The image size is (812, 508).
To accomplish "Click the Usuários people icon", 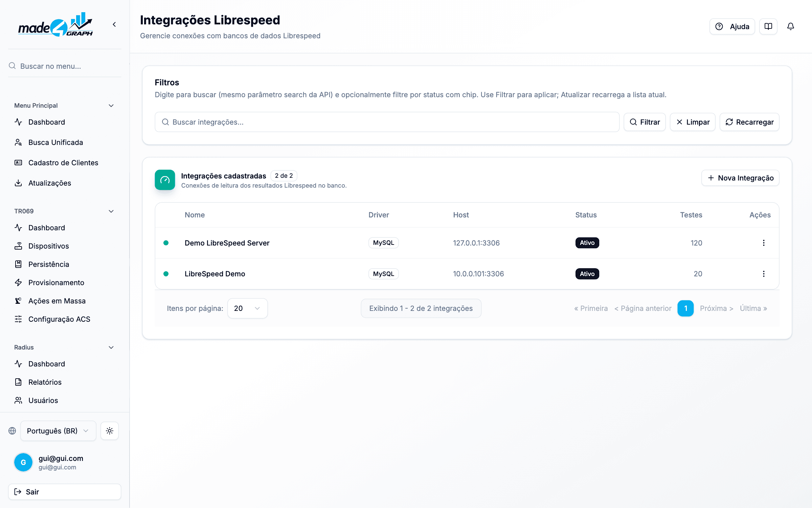I will 18,400.
